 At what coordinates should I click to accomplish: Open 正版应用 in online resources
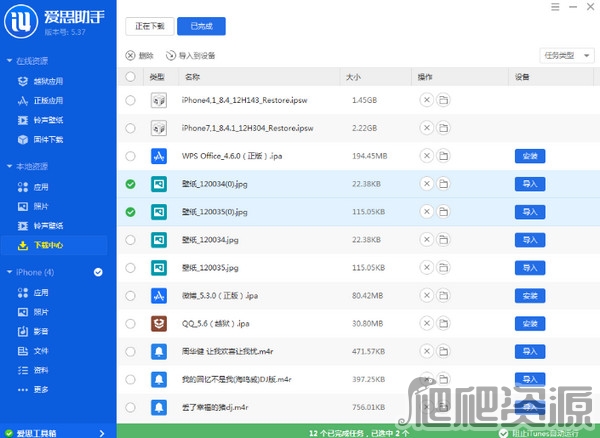[x=40, y=101]
